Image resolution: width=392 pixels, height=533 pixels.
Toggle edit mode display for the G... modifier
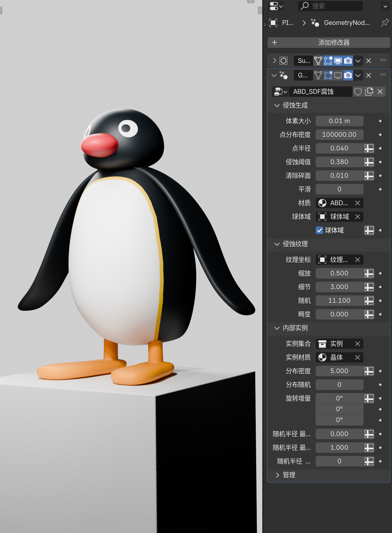(328, 75)
